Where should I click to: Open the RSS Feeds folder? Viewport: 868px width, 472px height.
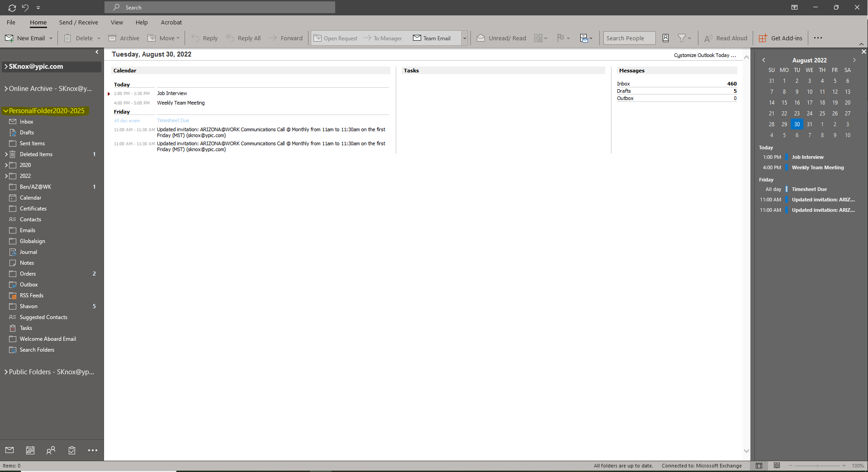coord(32,296)
